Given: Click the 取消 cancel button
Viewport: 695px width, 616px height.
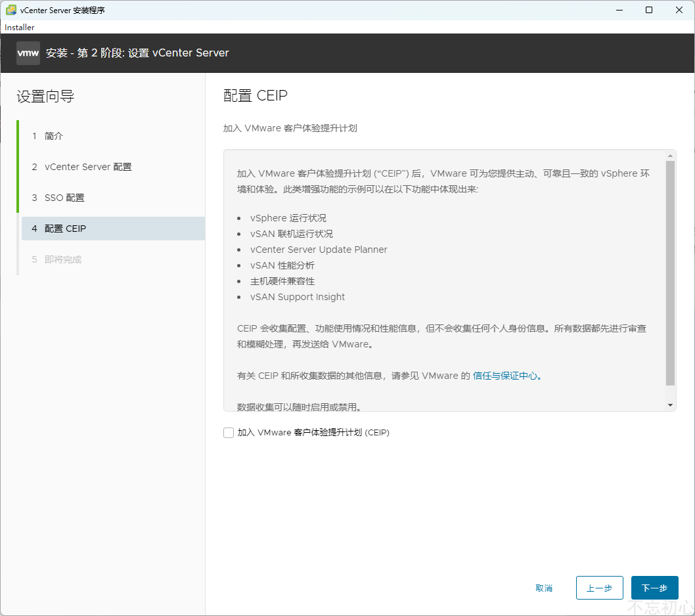Looking at the screenshot, I should tap(544, 588).
